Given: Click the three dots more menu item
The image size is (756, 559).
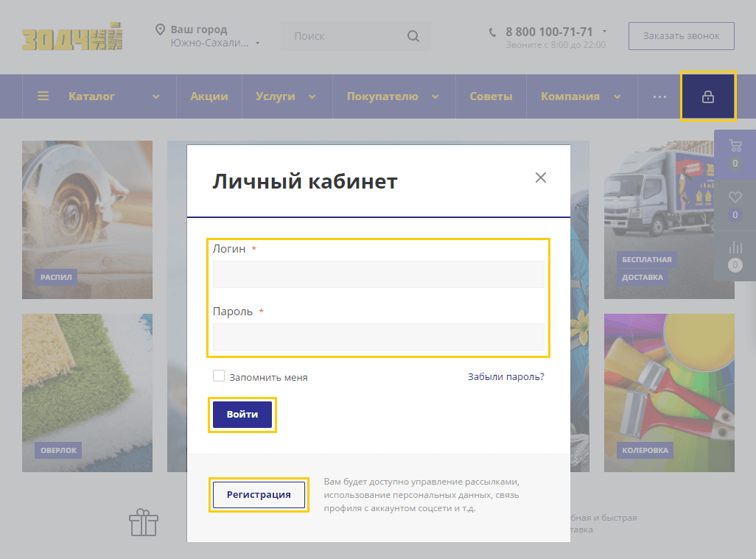Looking at the screenshot, I should pos(659,96).
